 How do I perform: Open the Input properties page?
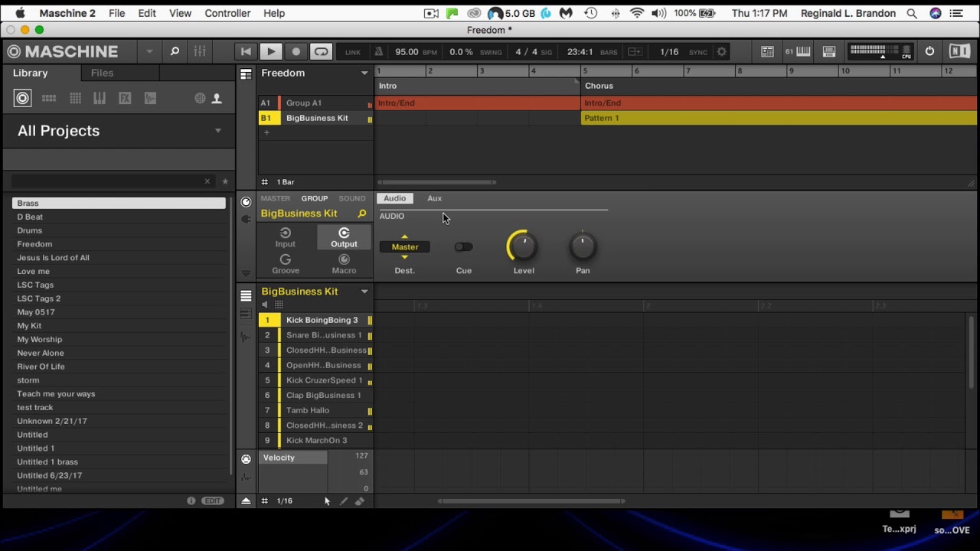point(285,237)
